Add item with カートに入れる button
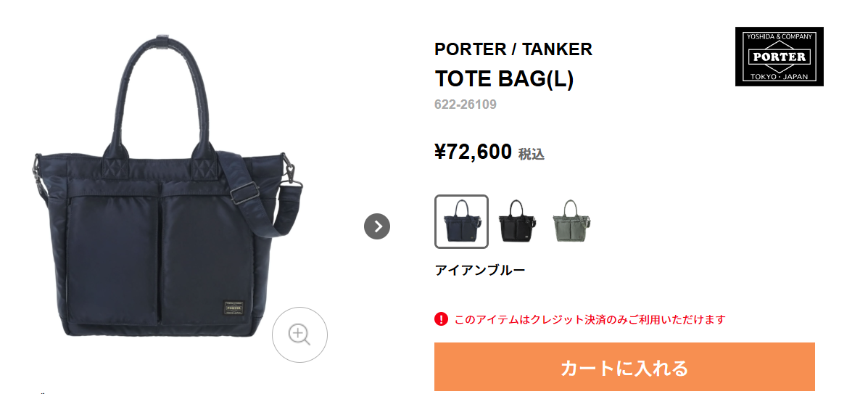 pyautogui.click(x=624, y=367)
